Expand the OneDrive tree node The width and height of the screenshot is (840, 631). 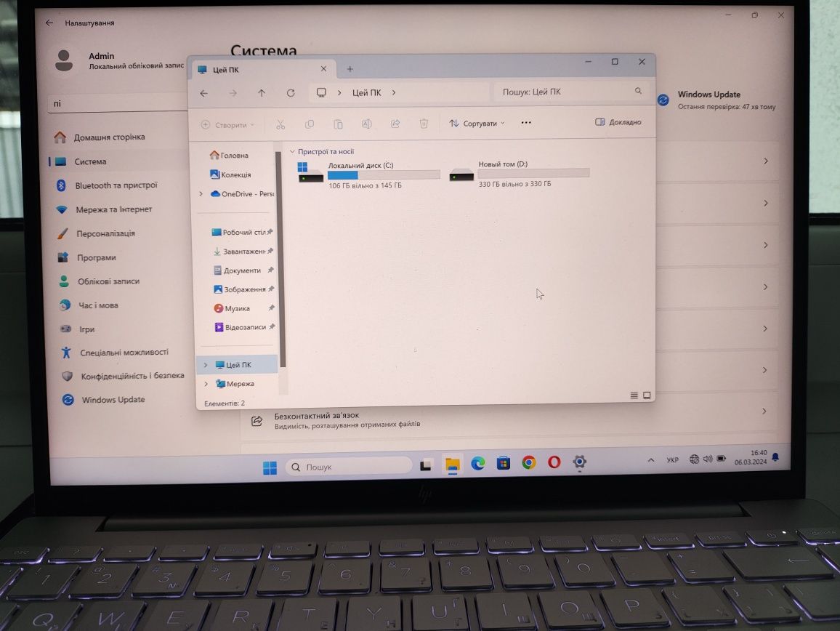pyautogui.click(x=201, y=193)
